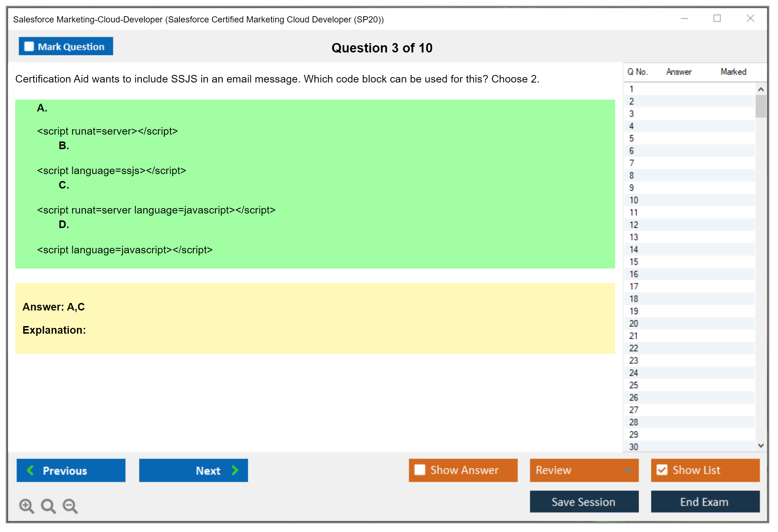Close the exam window
The width and height of the screenshot is (778, 532).
(x=750, y=18)
